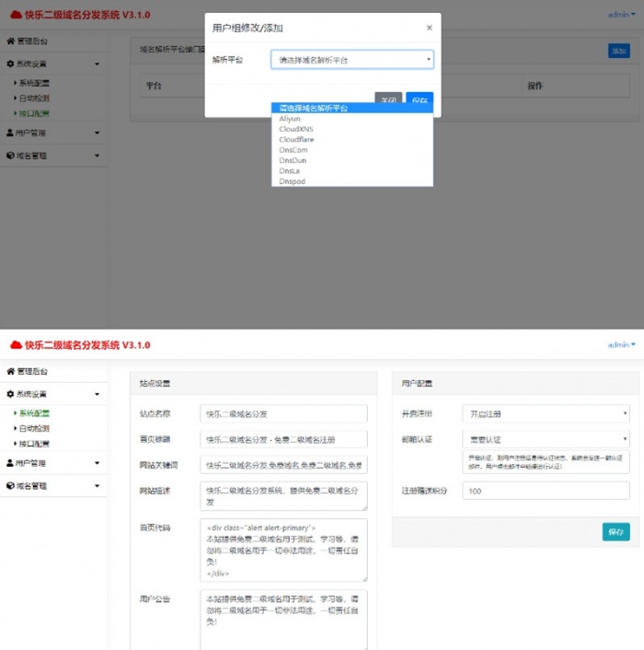
Task: Open admin user menu in bottom screenshot
Action: click(621, 344)
